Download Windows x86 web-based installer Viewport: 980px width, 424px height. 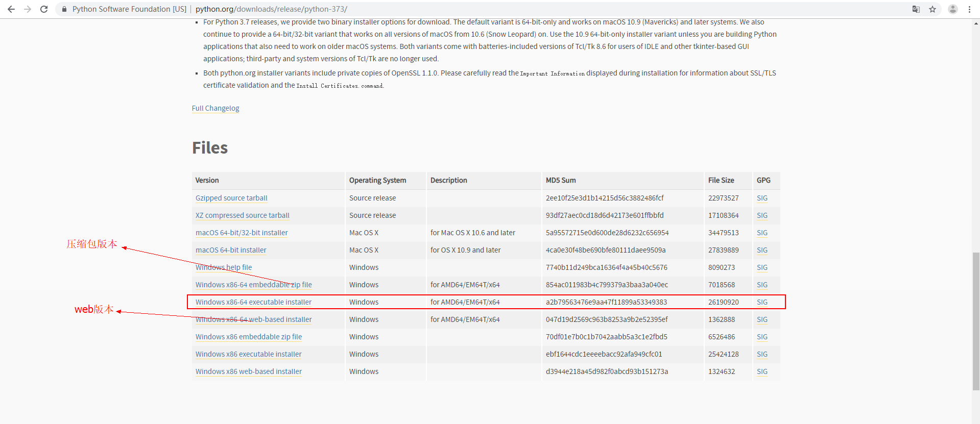point(249,371)
